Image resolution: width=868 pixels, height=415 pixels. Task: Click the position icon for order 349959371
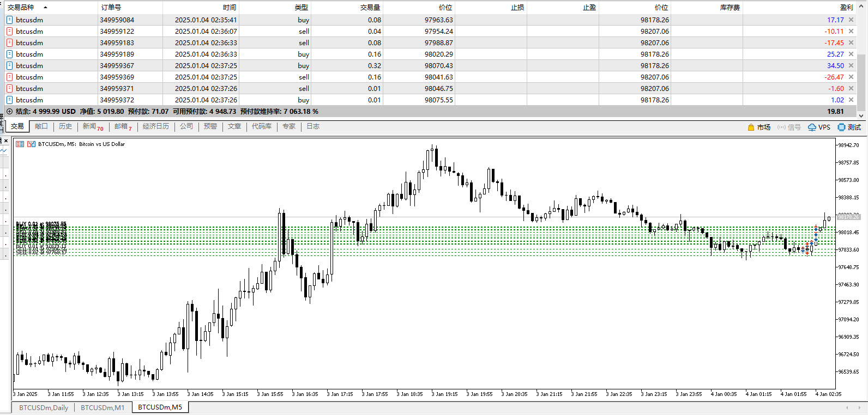click(9, 88)
